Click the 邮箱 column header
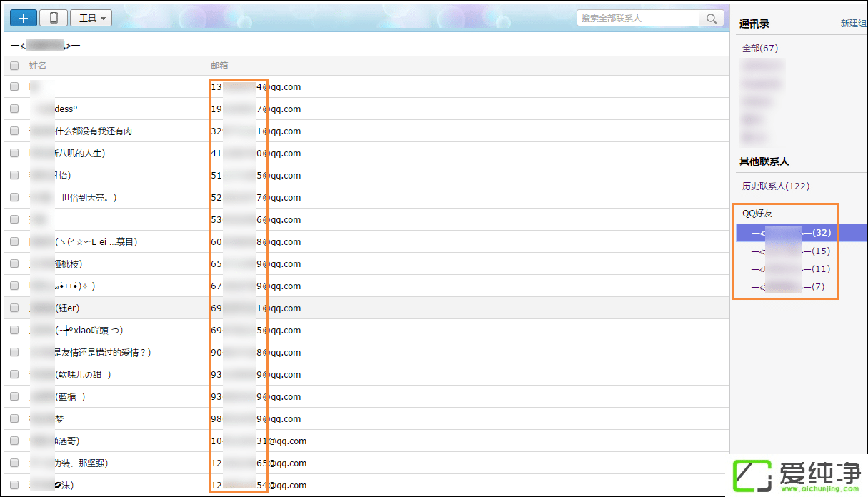This screenshot has height=497, width=868. point(219,66)
